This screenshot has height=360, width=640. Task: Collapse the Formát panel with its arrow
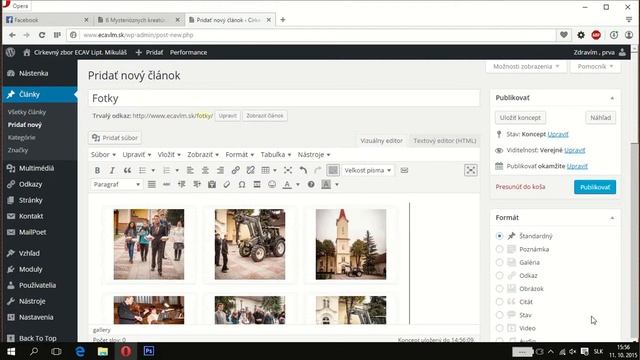[612, 218]
